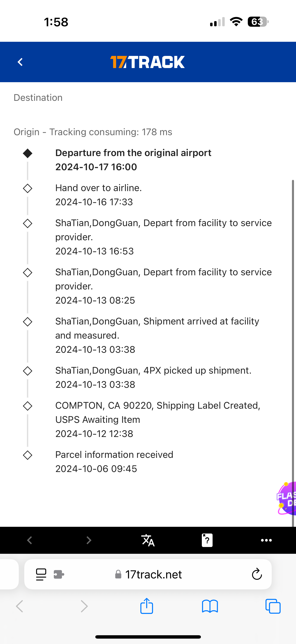296x644 pixels.
Task: Tap the in-page forward arrow in black toolbar
Action: tap(89, 540)
